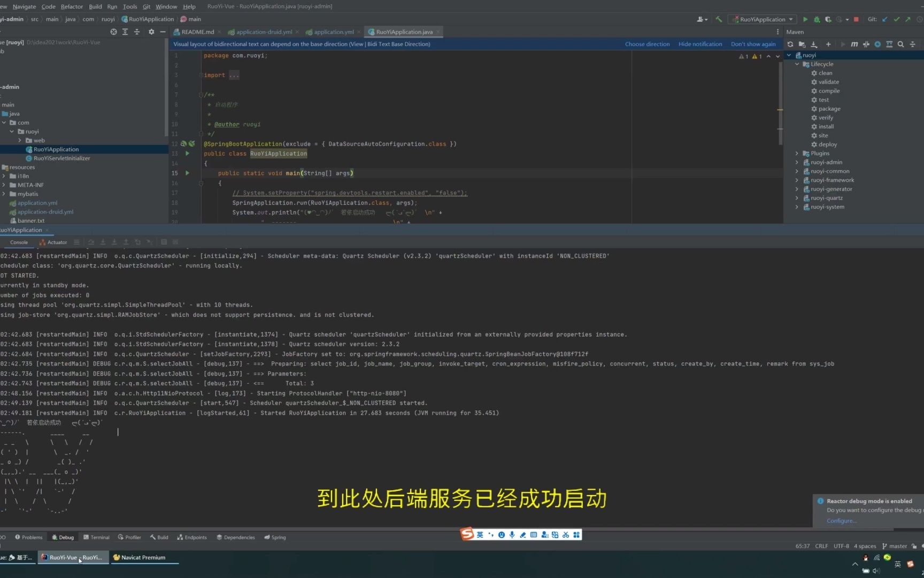This screenshot has height=578, width=924.
Task: Search in the Maven panel
Action: (901, 44)
